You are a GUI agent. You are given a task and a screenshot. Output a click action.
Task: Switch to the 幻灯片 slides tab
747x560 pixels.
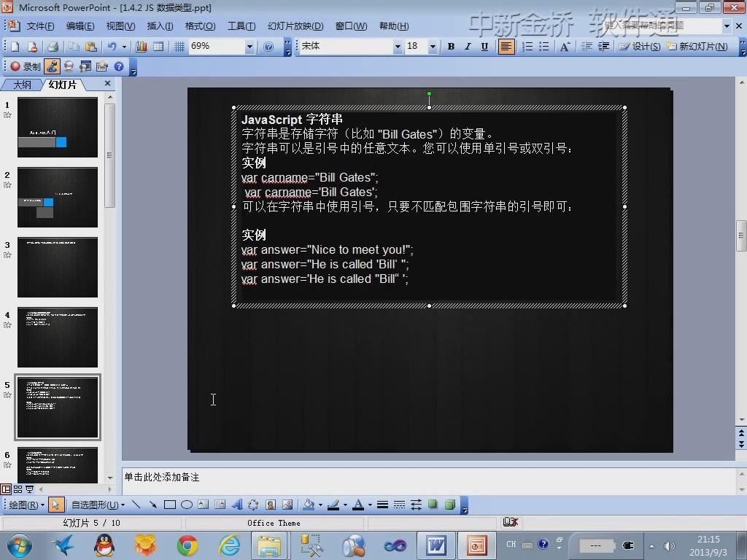pos(63,85)
